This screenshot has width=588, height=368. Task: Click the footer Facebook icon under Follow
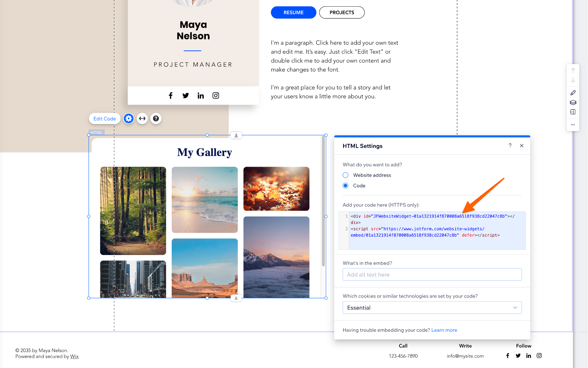508,356
